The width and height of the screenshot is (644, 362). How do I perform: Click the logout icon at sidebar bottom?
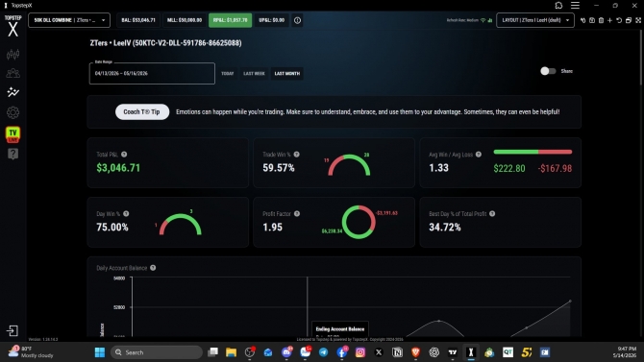12,330
